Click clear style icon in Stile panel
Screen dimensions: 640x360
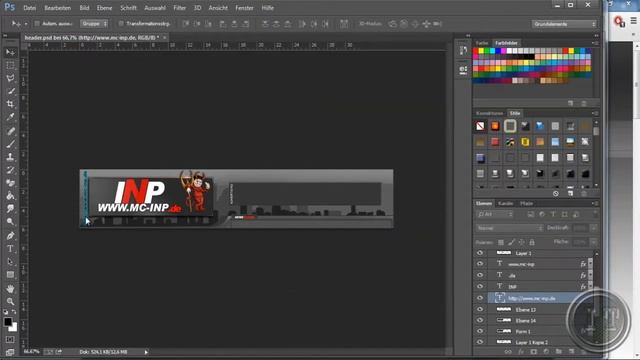556,193
